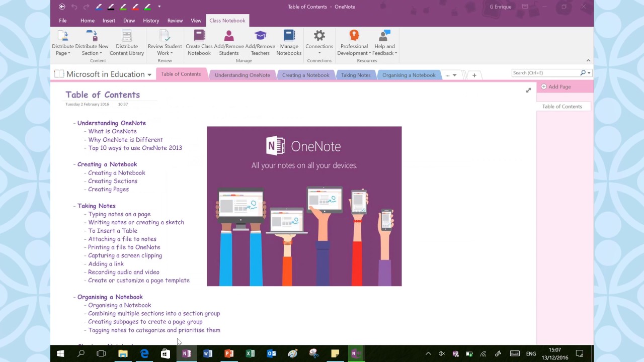Open the Windows Start menu
The height and width of the screenshot is (362, 644).
coord(60,353)
